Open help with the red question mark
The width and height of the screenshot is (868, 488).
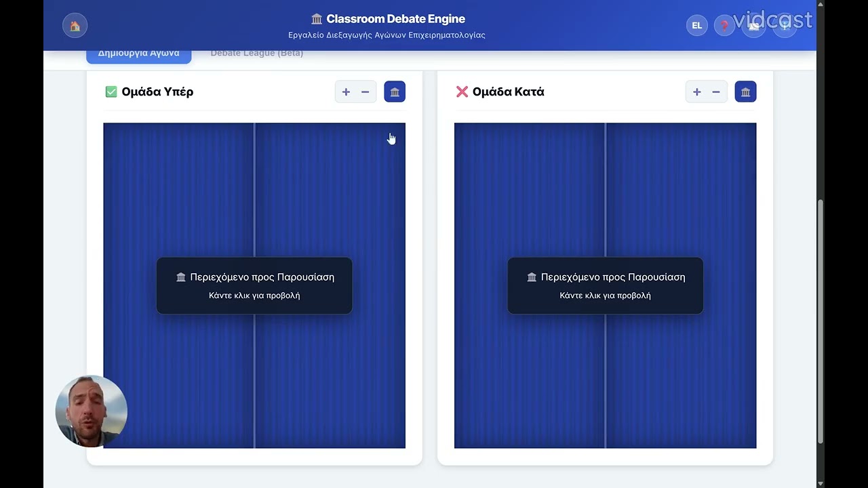coord(724,26)
